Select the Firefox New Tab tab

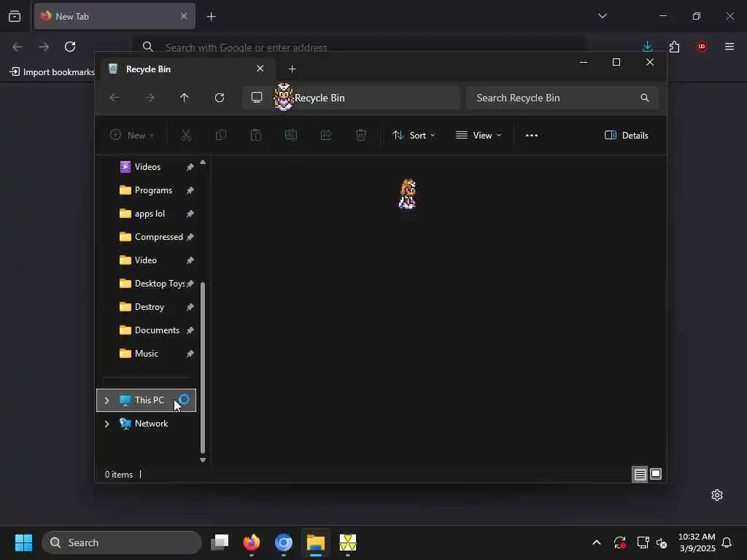115,16
